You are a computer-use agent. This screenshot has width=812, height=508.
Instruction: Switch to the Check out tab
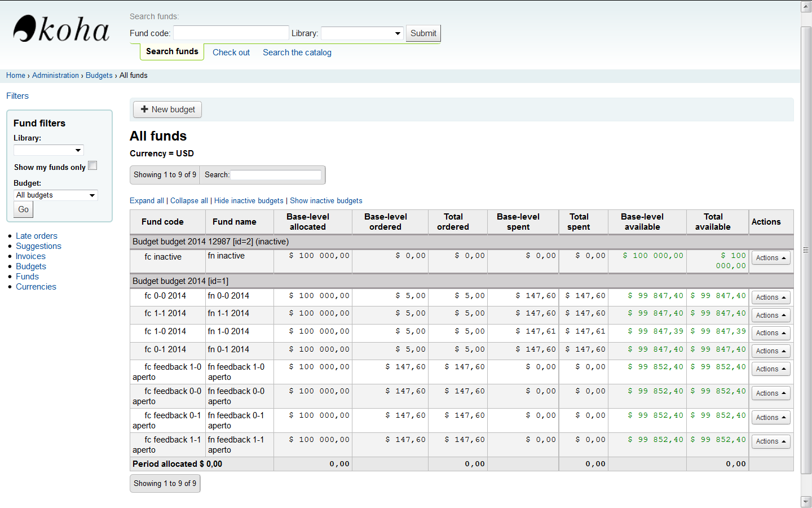231,52
